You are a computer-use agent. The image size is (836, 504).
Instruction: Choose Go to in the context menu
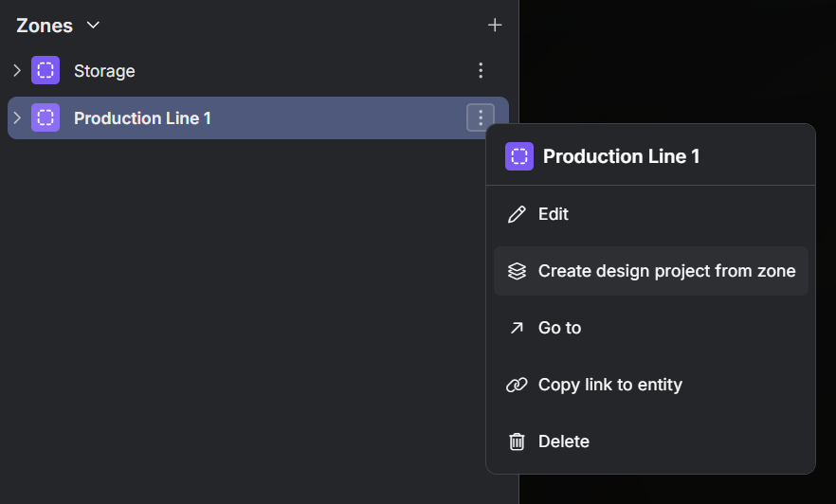point(559,328)
